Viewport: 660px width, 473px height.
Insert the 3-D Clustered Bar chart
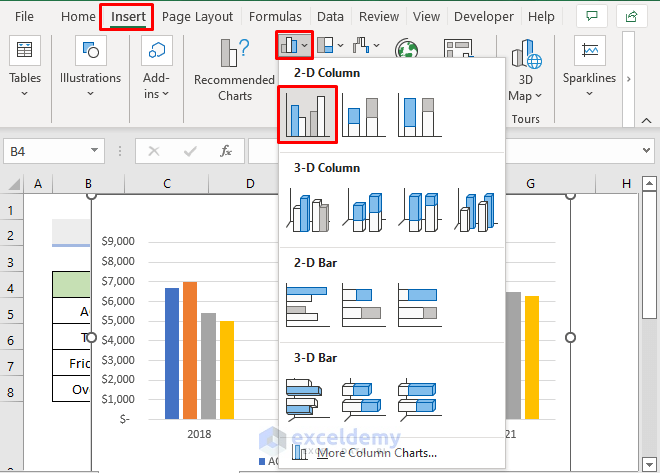[x=308, y=399]
